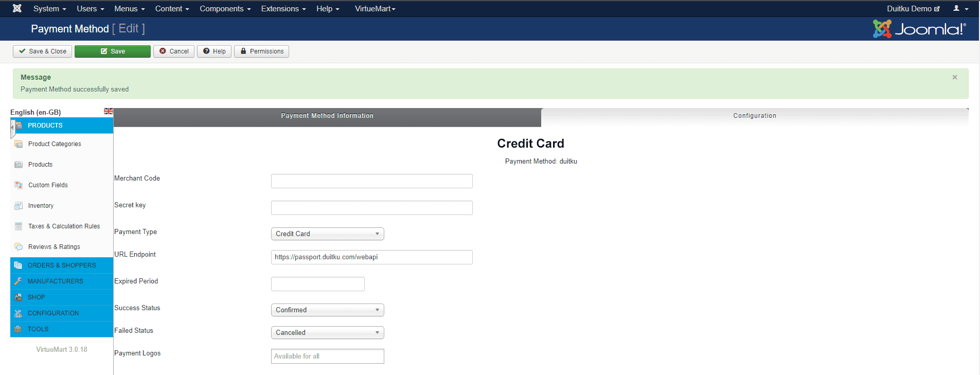Viewport: 980px width, 375px height.
Task: Open the Success Status dropdown
Action: [328, 310]
